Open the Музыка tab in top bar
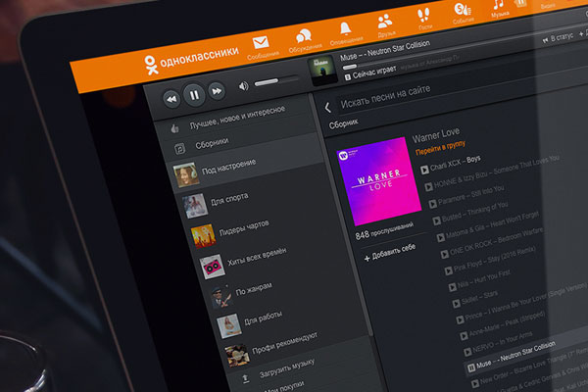This screenshot has height=392, width=588. point(500,10)
